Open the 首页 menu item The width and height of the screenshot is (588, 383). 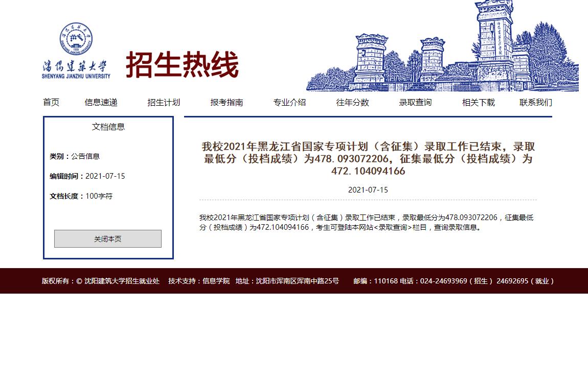coord(51,102)
